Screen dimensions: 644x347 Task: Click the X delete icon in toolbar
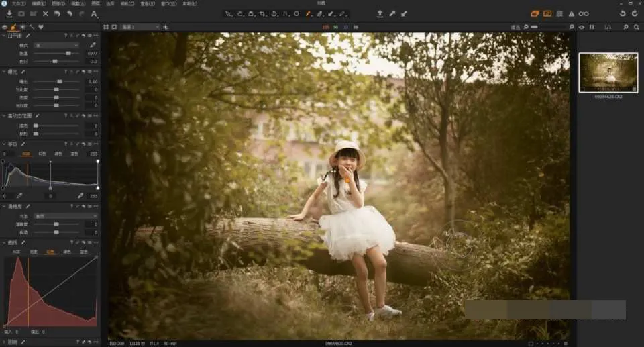tap(46, 14)
